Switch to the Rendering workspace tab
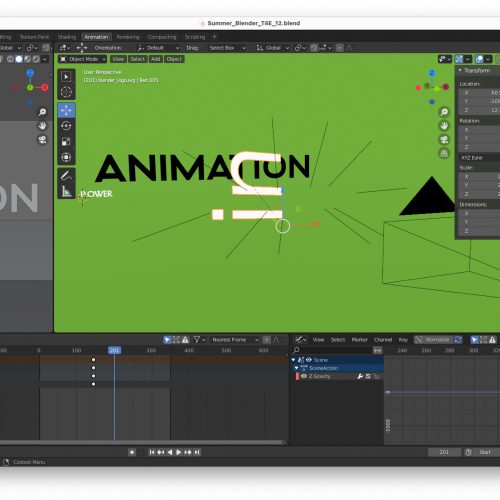 [128, 37]
